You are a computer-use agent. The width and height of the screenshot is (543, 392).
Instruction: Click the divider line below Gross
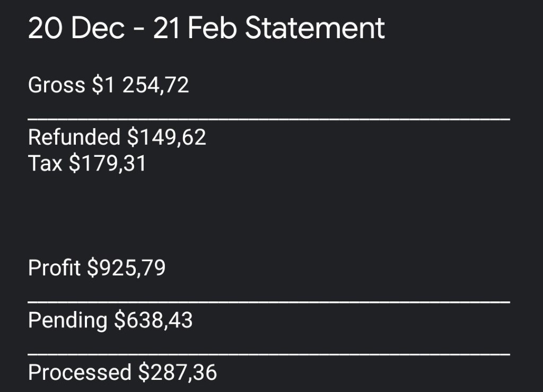click(x=268, y=120)
